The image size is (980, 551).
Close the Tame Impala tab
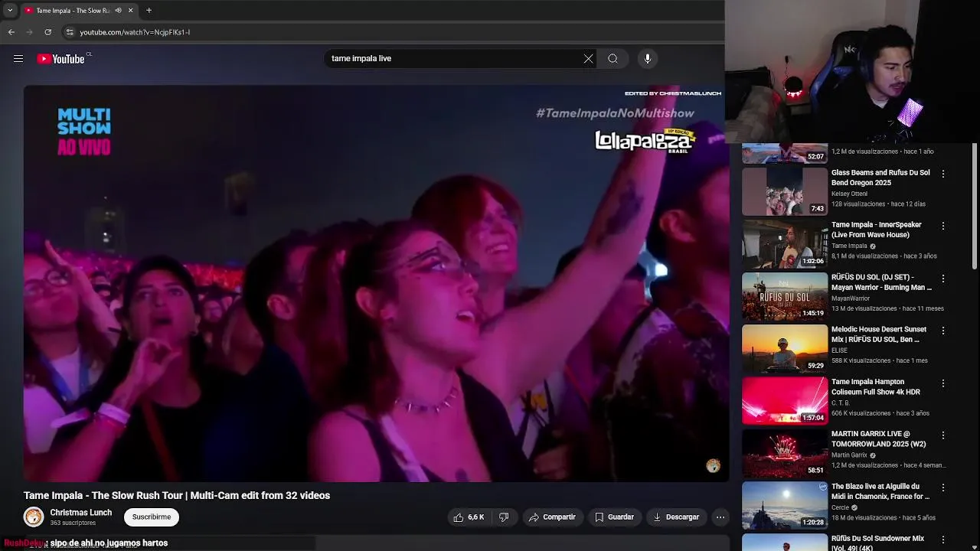tap(130, 11)
